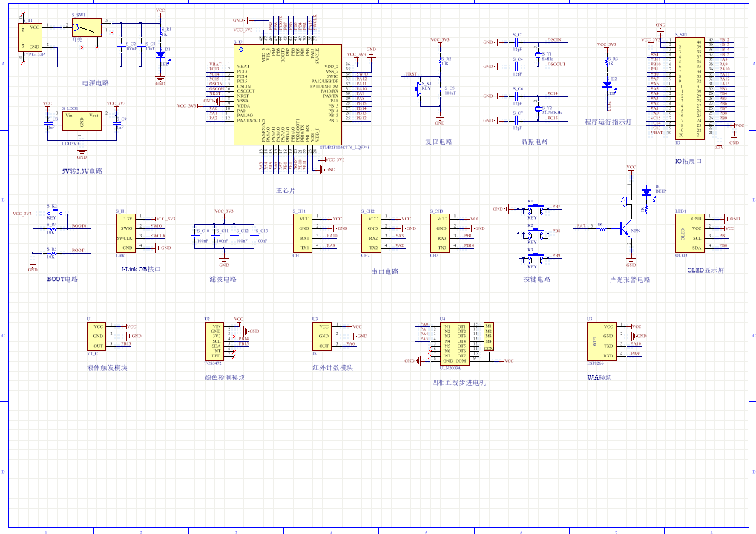Click the J-Link OB接口 header S_H1
Screen dimensions: 756x534
[x=126, y=234]
